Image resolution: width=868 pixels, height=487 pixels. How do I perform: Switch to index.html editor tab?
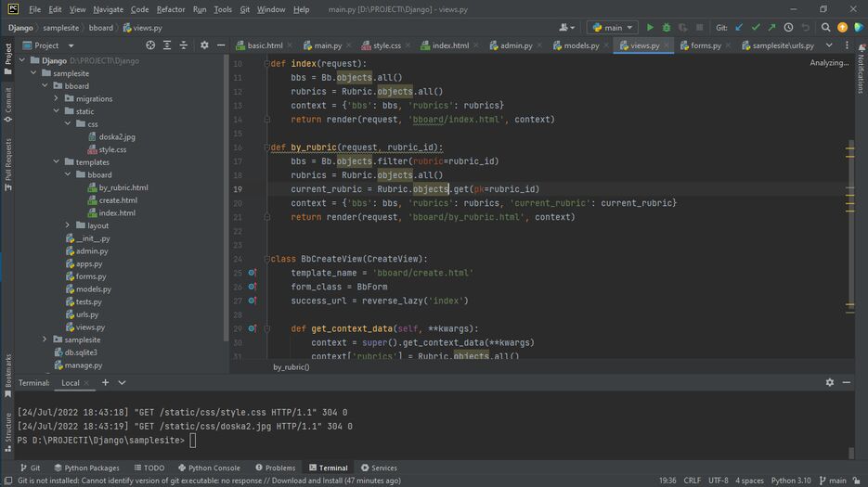tap(449, 45)
